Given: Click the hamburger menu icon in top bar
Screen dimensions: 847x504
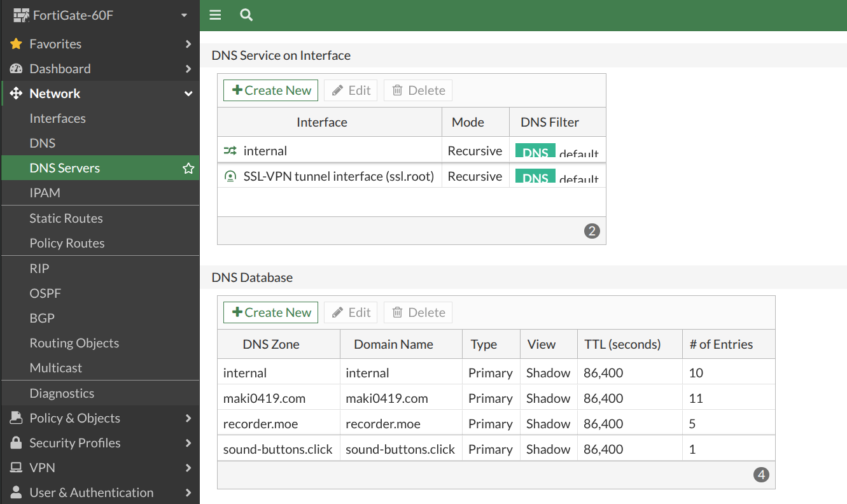Looking at the screenshot, I should (x=215, y=15).
